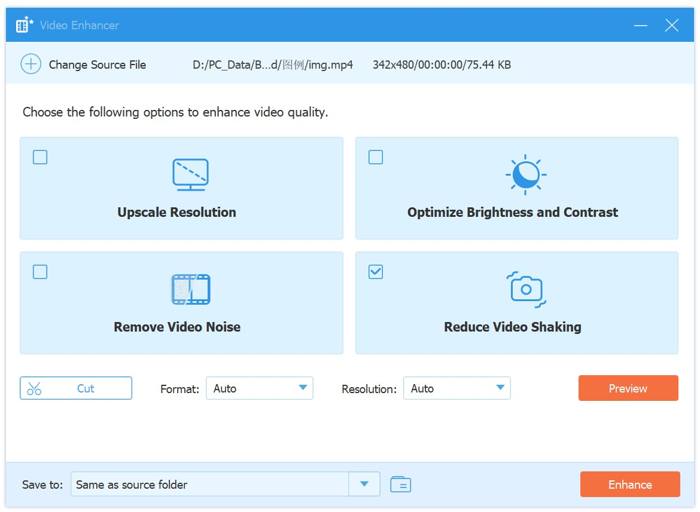Screen dimensions: 700x512
Task: Open the output folder browse icon
Action: (x=400, y=484)
